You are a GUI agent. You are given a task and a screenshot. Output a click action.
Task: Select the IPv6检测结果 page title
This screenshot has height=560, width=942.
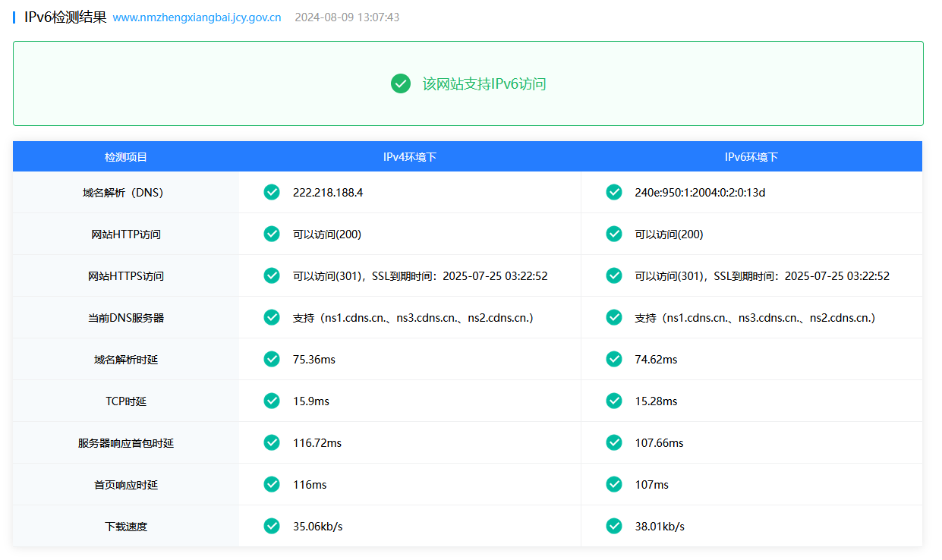[65, 17]
